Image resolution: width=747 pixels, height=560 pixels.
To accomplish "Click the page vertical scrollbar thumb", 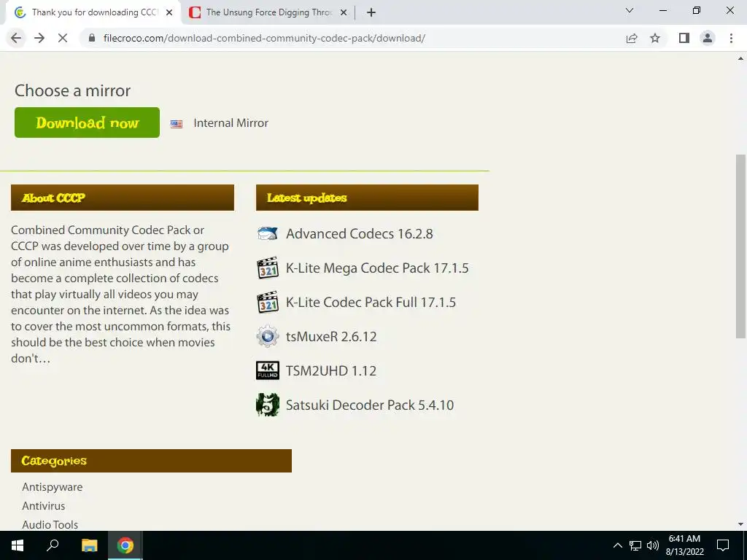I will (x=740, y=246).
